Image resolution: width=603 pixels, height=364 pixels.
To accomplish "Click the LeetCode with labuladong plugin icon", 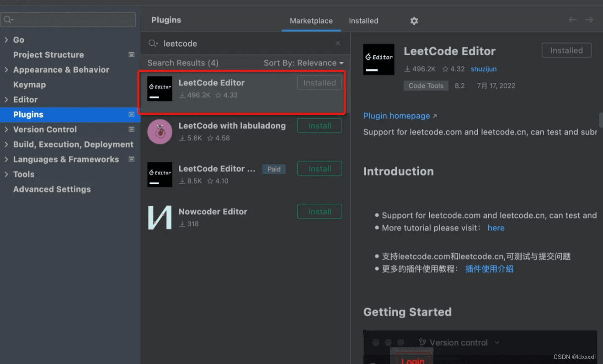I will click(160, 132).
